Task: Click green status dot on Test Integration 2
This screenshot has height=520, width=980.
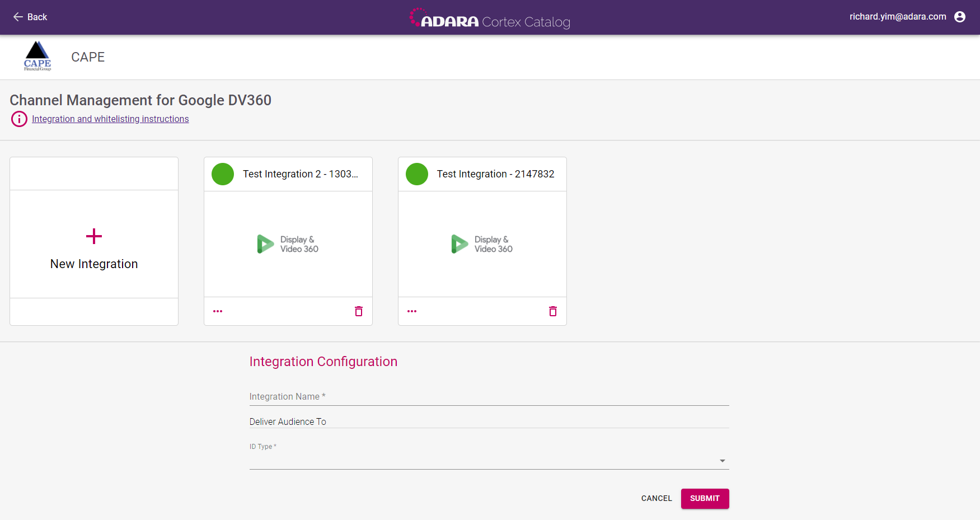Action: pyautogui.click(x=223, y=174)
